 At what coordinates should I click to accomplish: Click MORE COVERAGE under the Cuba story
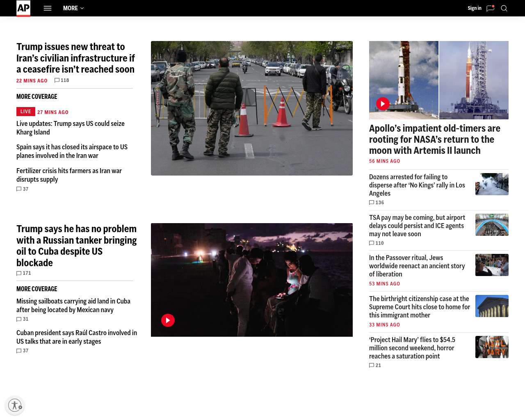click(37, 289)
